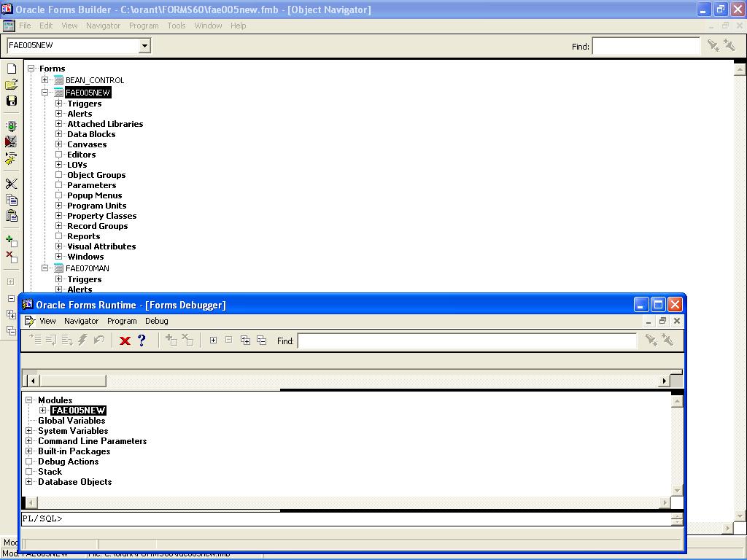Click the red X Delete icon in Builder

pyautogui.click(x=11, y=257)
